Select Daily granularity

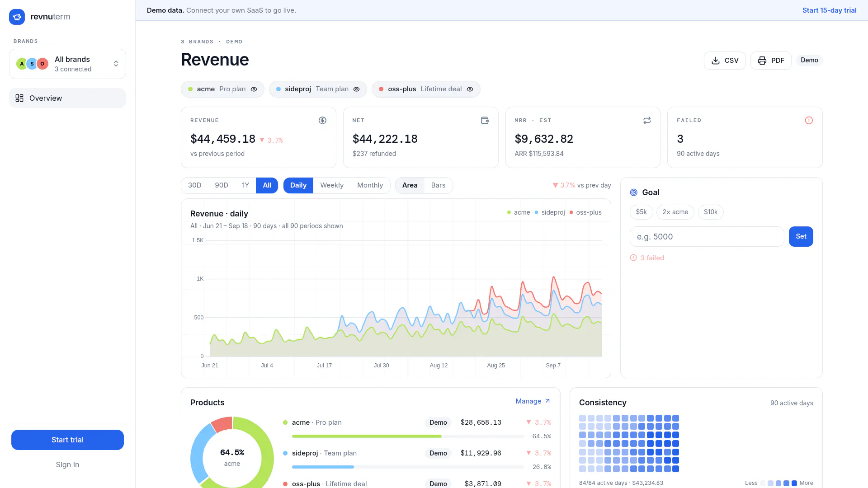coord(298,185)
